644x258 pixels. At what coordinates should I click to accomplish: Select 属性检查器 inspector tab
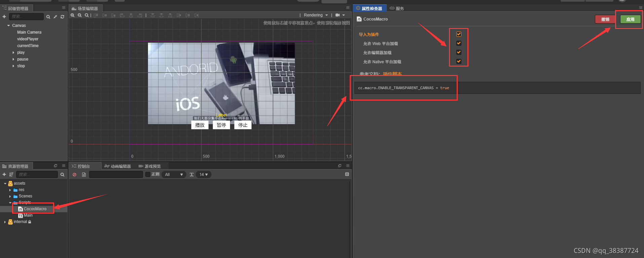(x=369, y=8)
